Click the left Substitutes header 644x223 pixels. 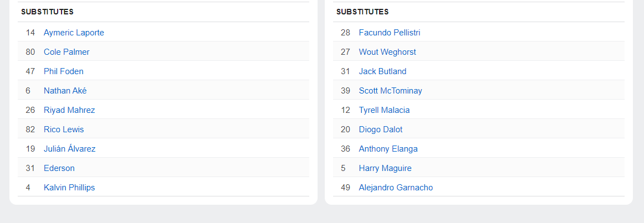coord(47,12)
